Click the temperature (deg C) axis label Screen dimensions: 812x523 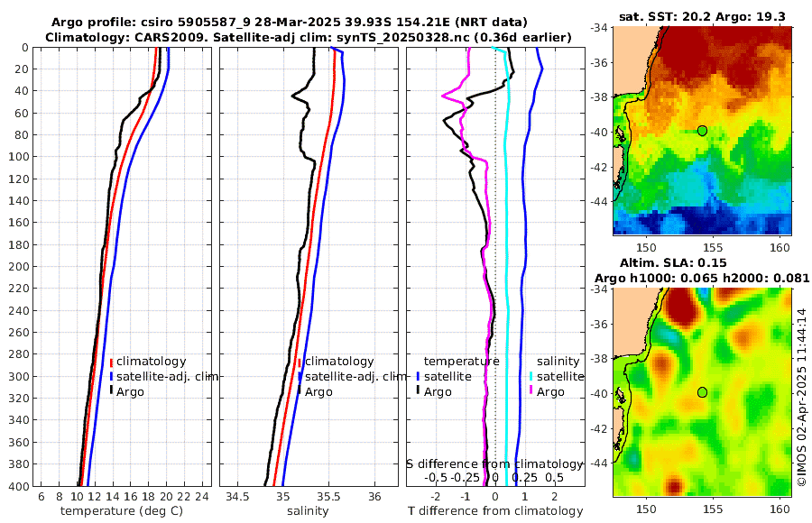point(122,511)
